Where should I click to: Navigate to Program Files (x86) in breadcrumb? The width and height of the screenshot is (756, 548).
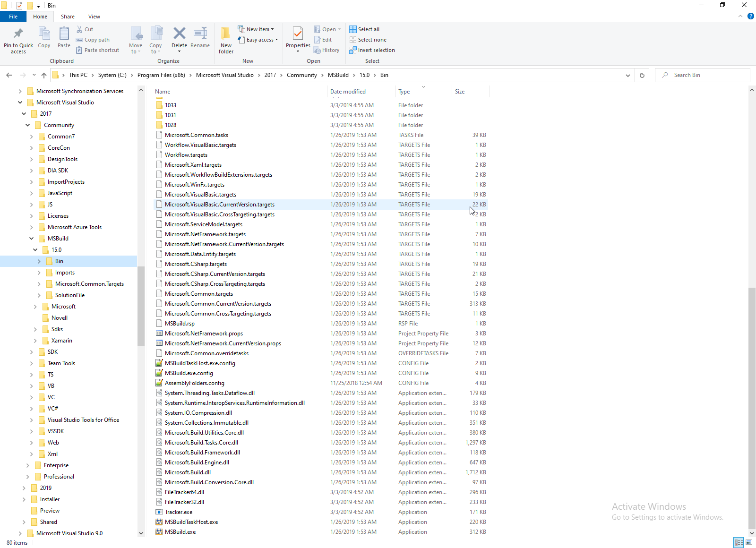pos(161,75)
